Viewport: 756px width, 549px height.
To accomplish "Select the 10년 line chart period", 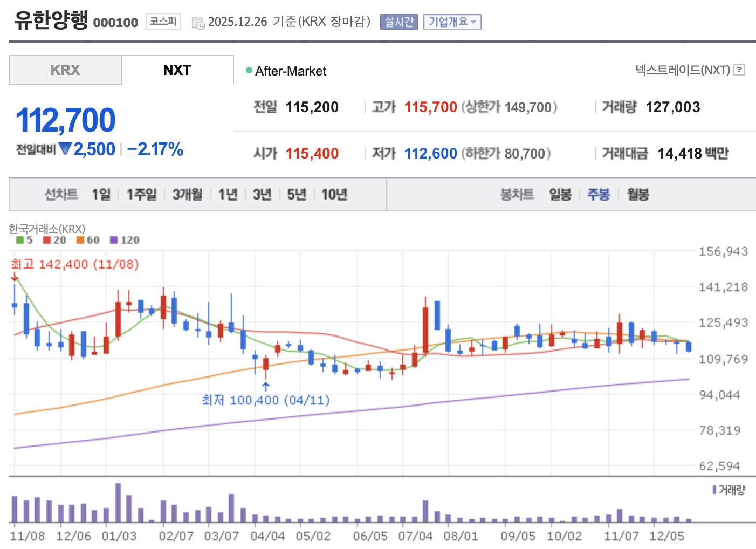I will point(334,194).
